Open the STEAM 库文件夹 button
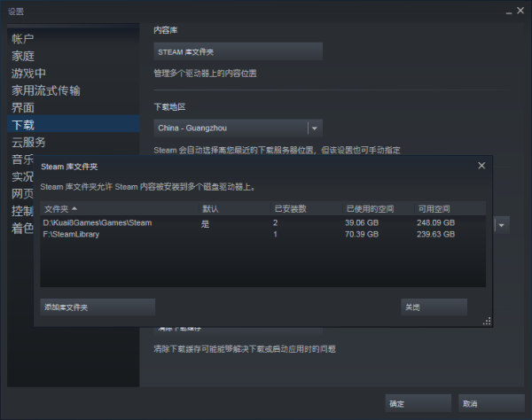532x420 pixels. pyautogui.click(x=238, y=51)
